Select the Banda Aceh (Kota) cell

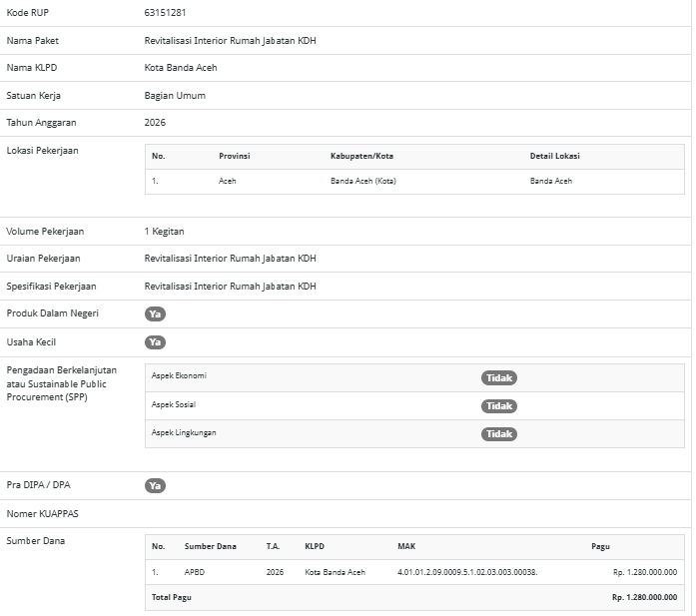pos(364,181)
